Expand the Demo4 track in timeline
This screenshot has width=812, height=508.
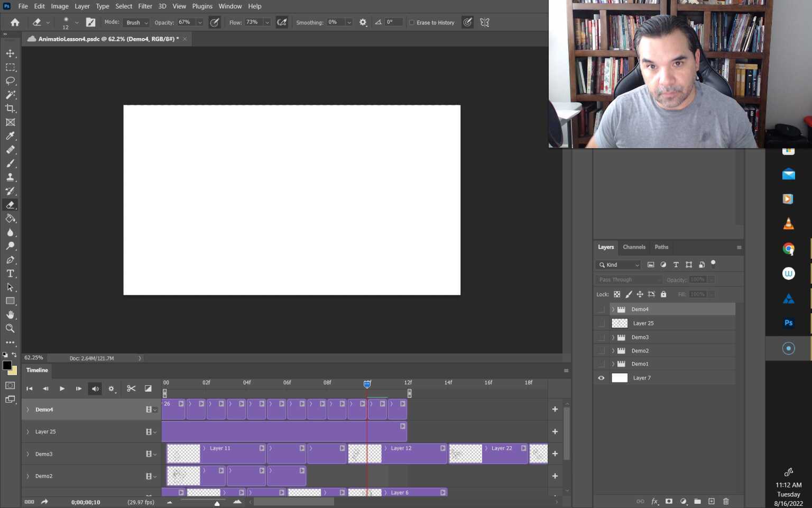pos(28,410)
